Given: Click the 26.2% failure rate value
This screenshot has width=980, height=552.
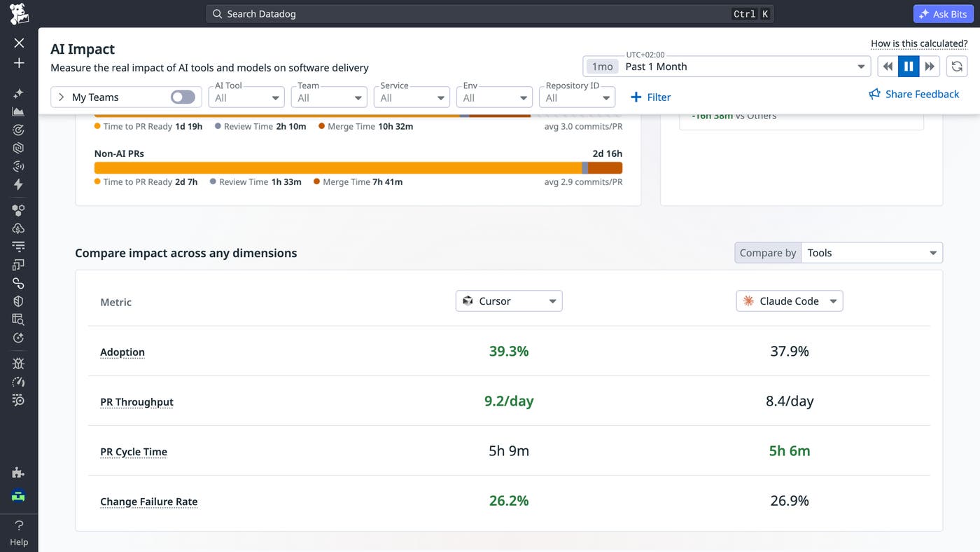Looking at the screenshot, I should 509,500.
